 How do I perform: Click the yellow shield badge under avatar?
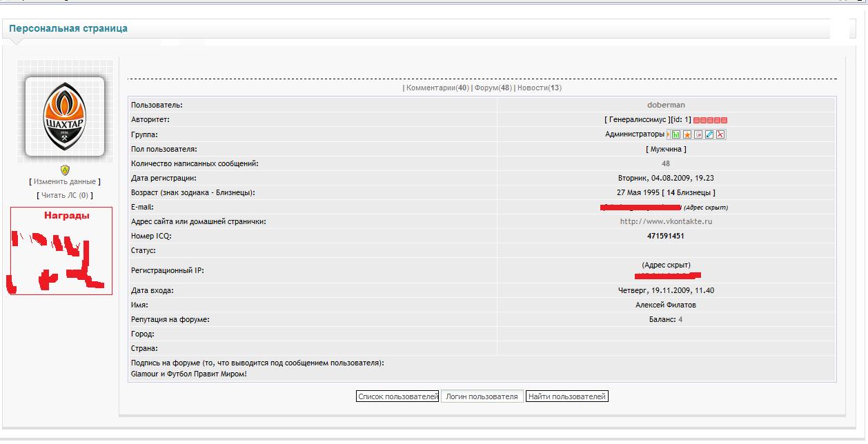[65, 169]
